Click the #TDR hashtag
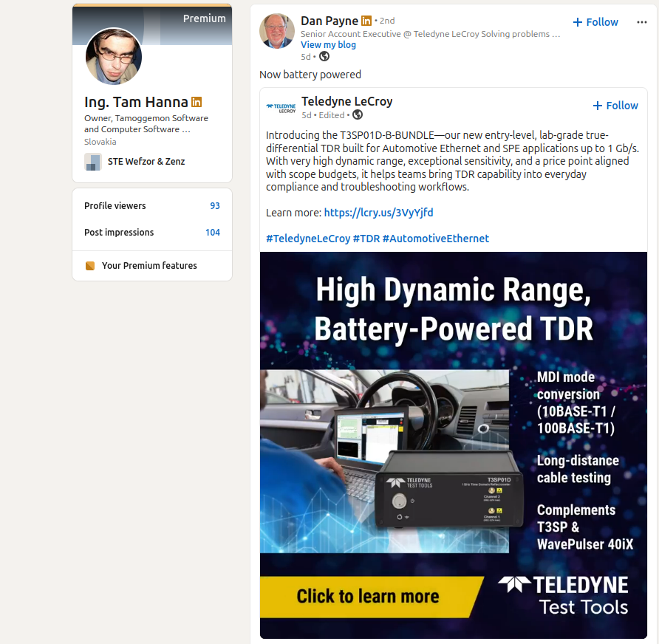 tap(366, 239)
